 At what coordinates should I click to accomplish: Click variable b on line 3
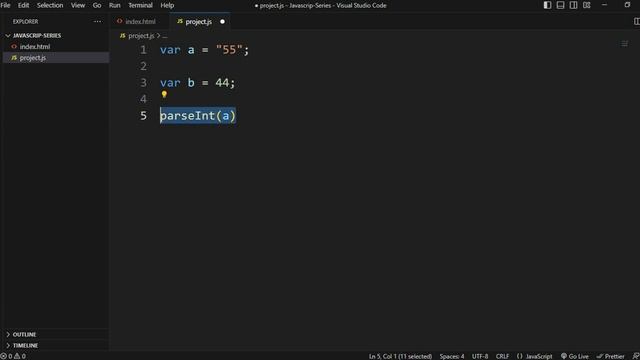(191, 82)
